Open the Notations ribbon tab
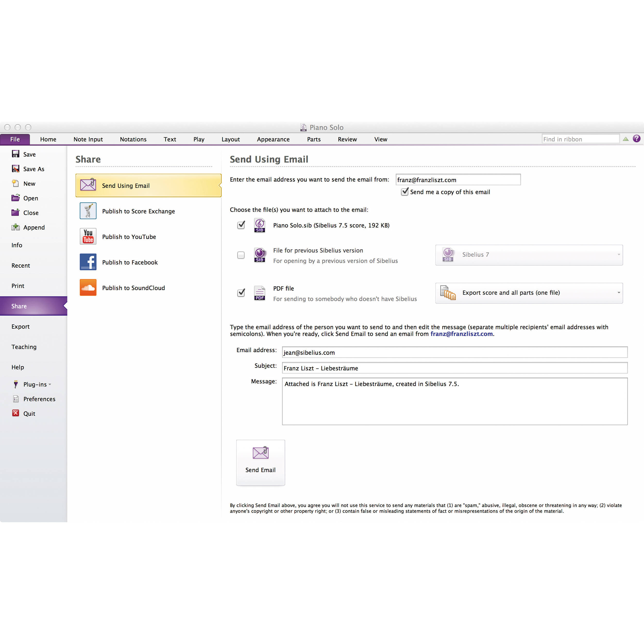The width and height of the screenshot is (644, 644). point(133,139)
